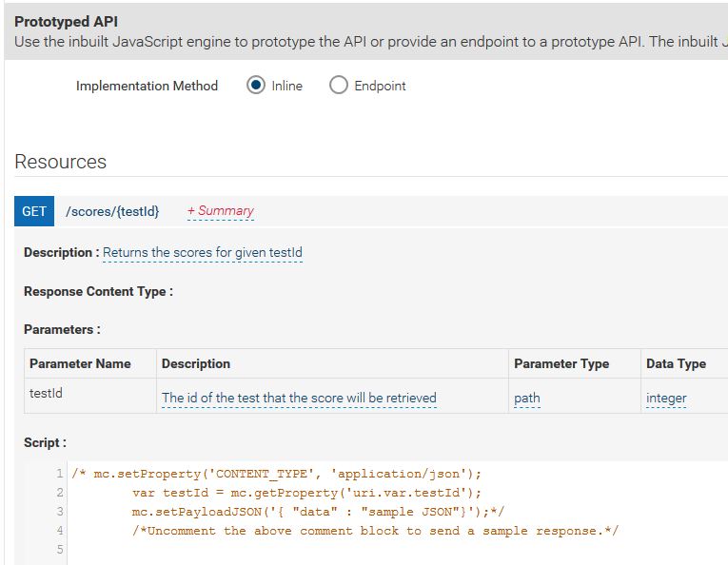728x565 pixels.
Task: Click the Script label
Action: 45,442
